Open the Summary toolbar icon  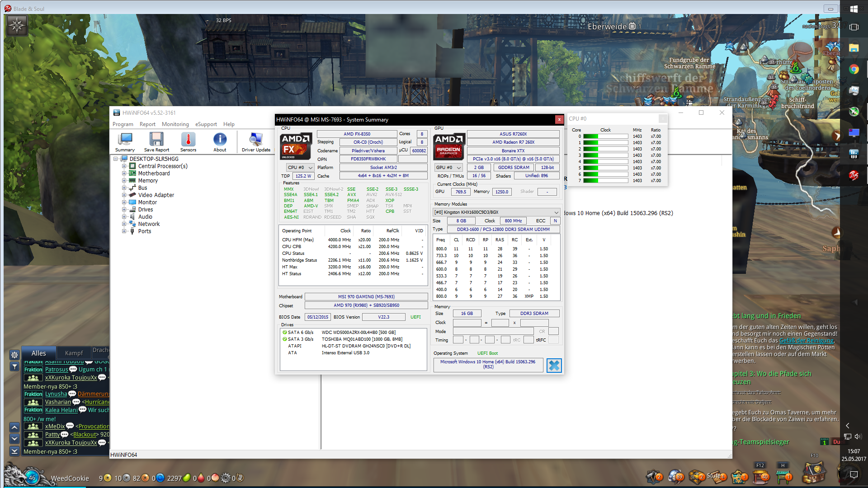(x=125, y=141)
